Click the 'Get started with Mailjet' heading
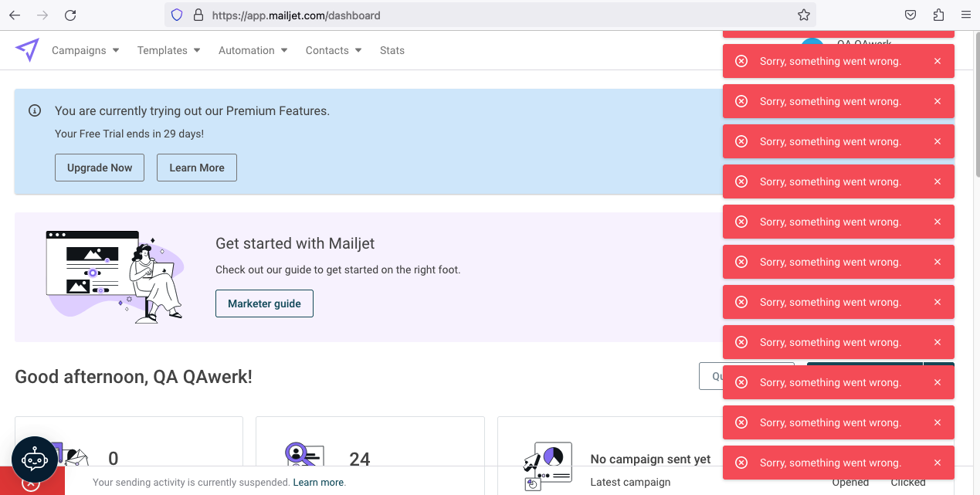The width and height of the screenshot is (980, 495). (295, 243)
